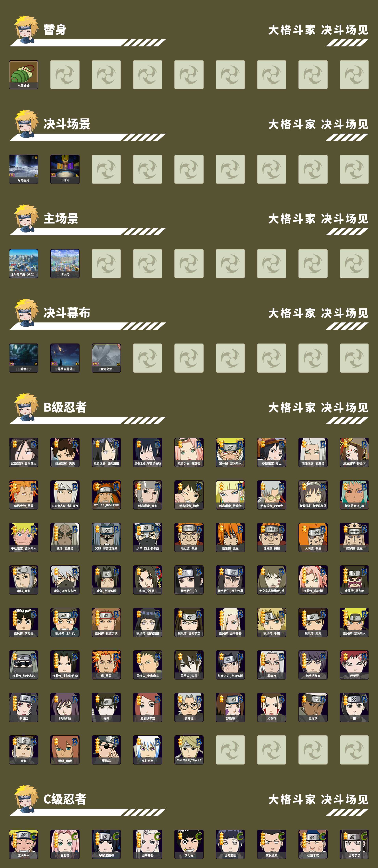The image size is (378, 868).
Task: Select the 鬼灯水月 ninja icon
Action: tap(147, 749)
